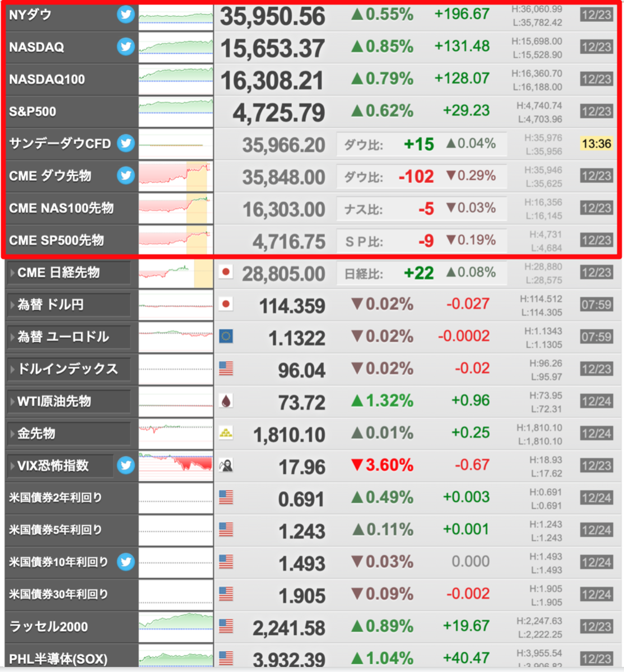
Task: Click the 金先物 price 1,810.10
Action: (x=289, y=435)
